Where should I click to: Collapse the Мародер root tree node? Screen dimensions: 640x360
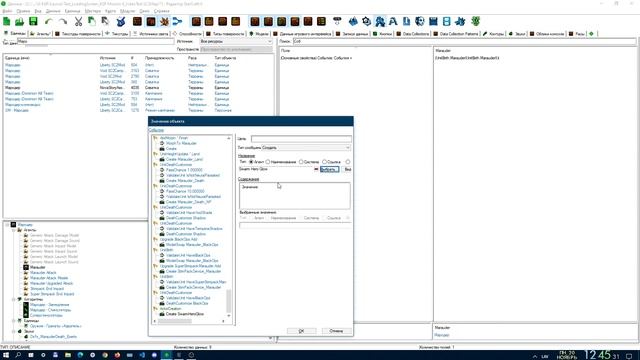coord(7,225)
